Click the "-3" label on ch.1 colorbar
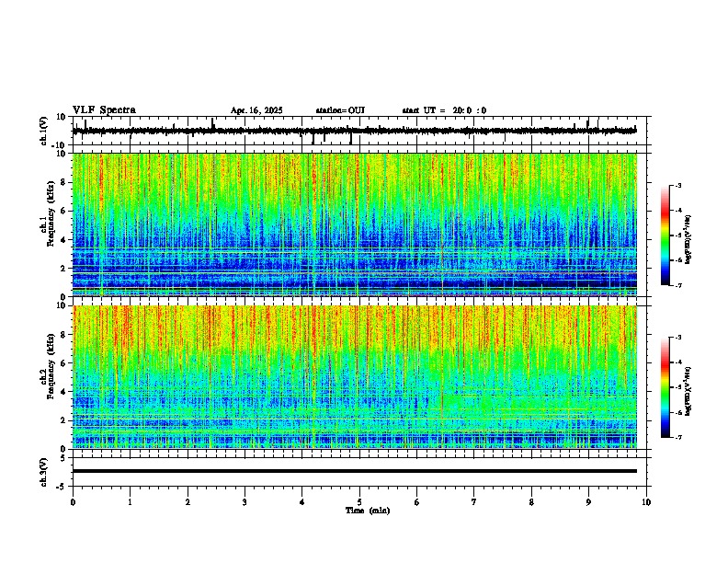 point(677,185)
